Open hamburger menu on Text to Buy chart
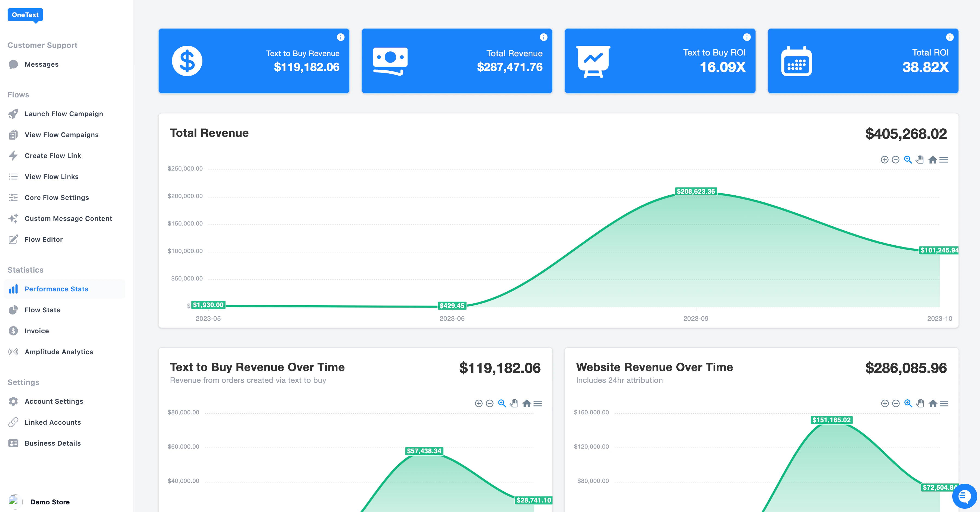Image resolution: width=980 pixels, height=512 pixels. 538,403
